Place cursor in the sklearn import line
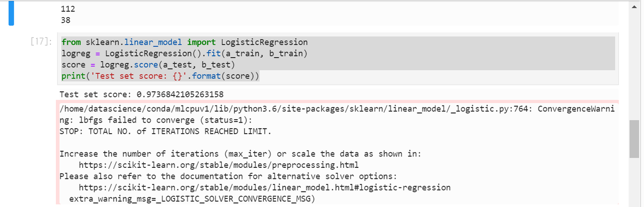This screenshot has height=207, width=644. (x=184, y=42)
